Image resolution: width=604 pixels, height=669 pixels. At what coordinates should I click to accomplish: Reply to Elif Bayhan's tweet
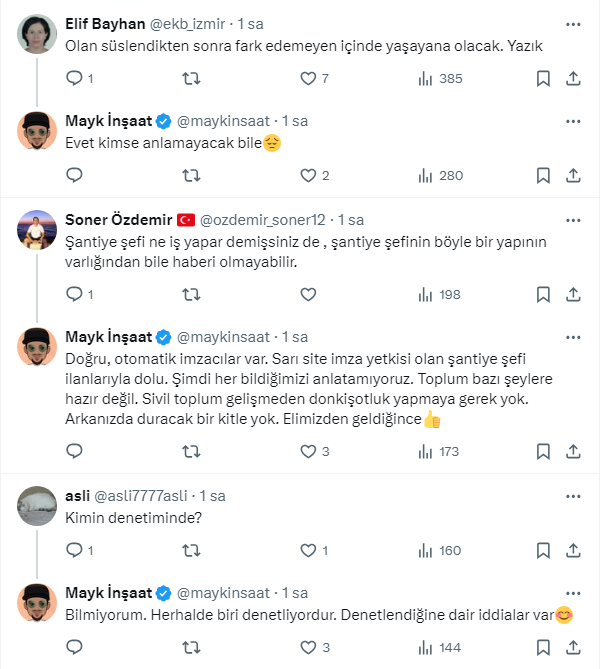(74, 78)
